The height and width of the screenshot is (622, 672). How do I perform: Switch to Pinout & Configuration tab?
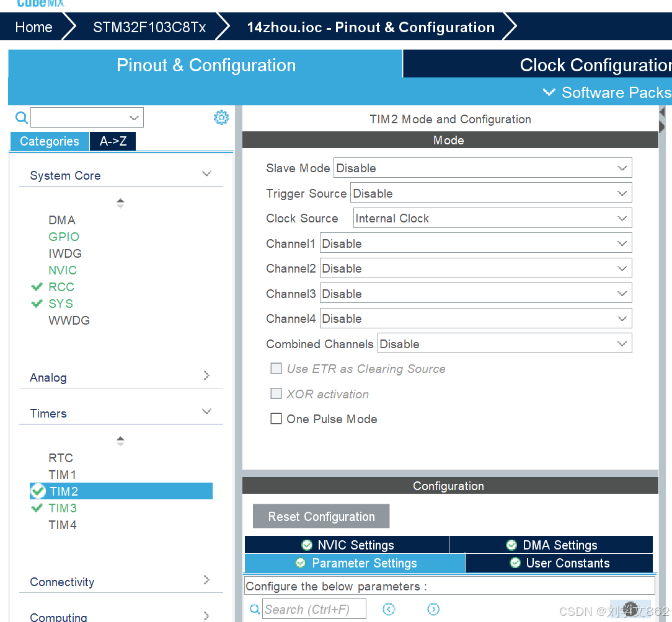point(206,65)
